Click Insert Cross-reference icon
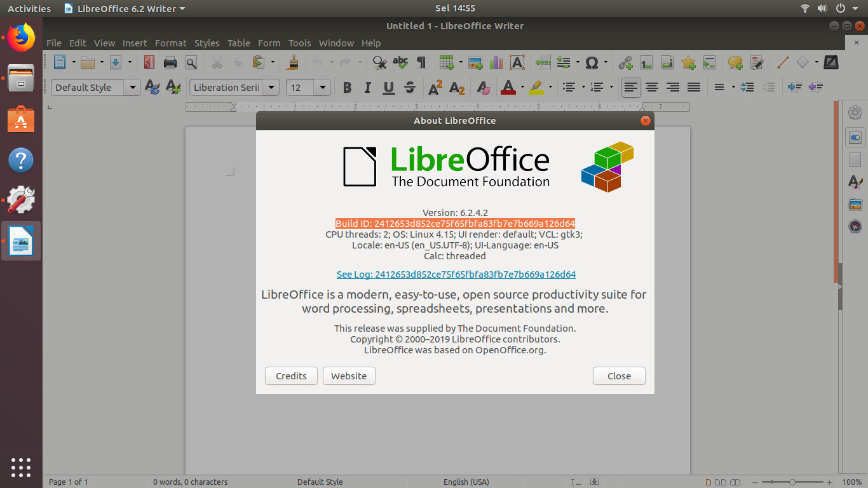Image resolution: width=868 pixels, height=488 pixels. click(x=709, y=62)
